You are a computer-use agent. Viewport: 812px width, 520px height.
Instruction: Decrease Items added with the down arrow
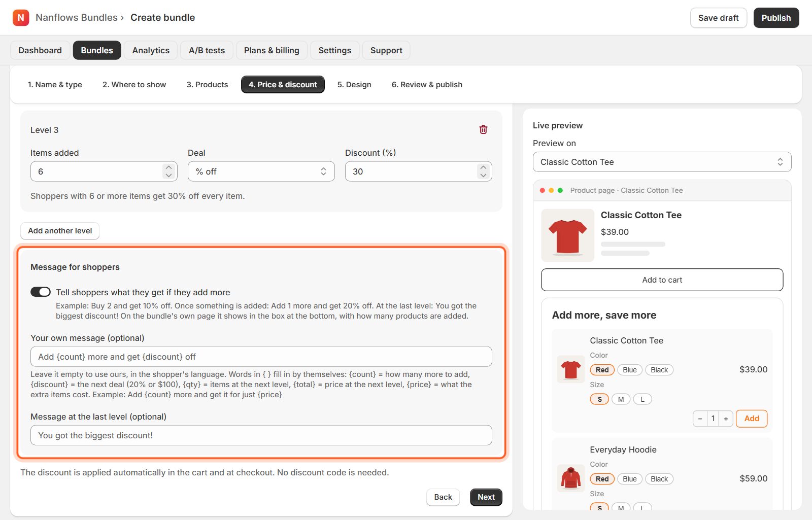pyautogui.click(x=168, y=176)
